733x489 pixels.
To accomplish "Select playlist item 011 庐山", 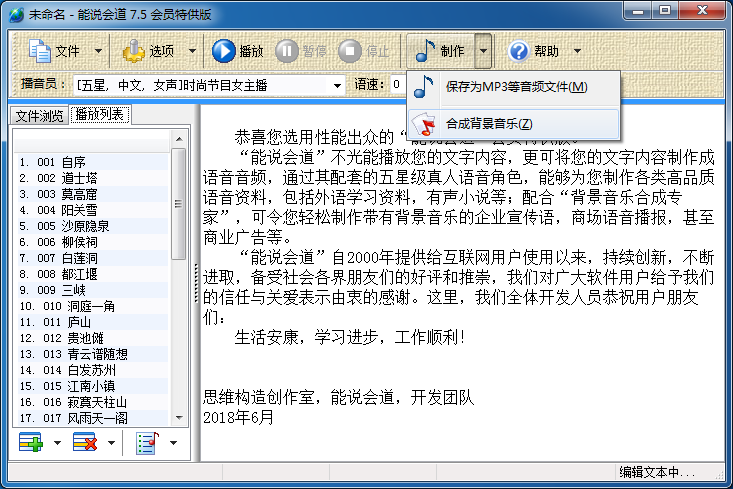I will tap(93, 322).
